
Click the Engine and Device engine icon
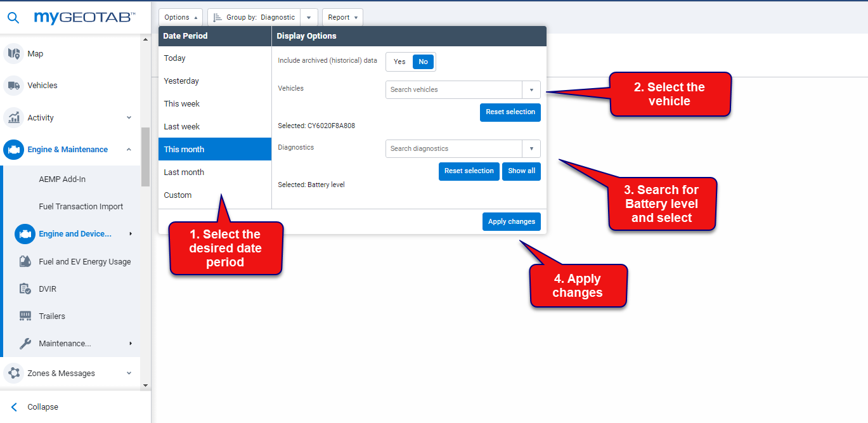tap(25, 234)
